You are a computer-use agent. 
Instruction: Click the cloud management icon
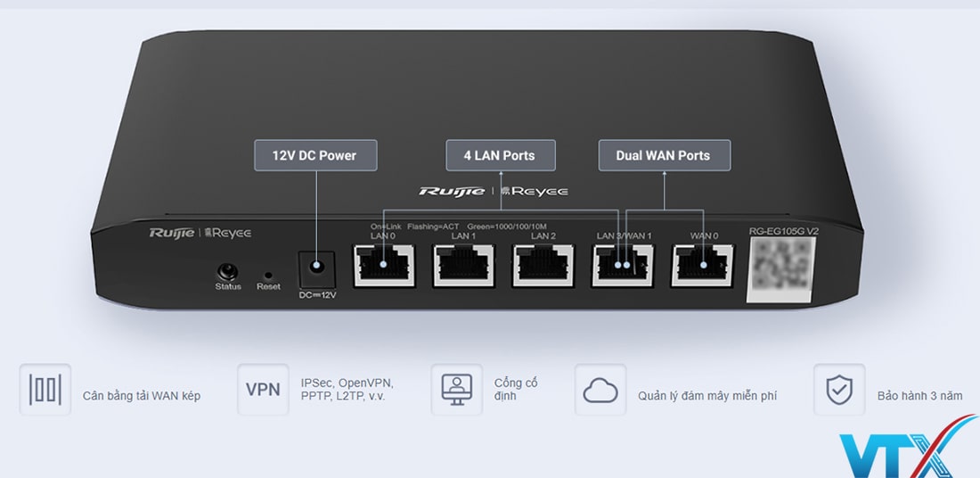(x=600, y=390)
